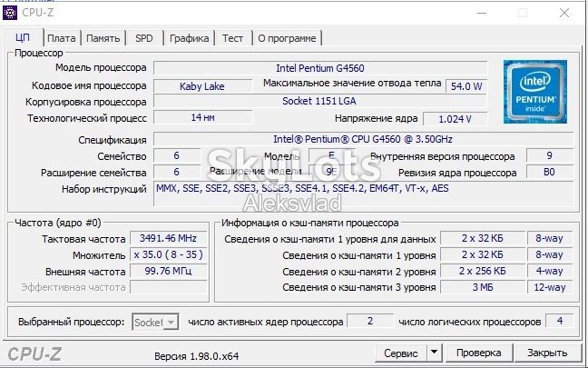
Task: Click the L2 cache value 2 x 256 КБ
Action: pos(483,271)
